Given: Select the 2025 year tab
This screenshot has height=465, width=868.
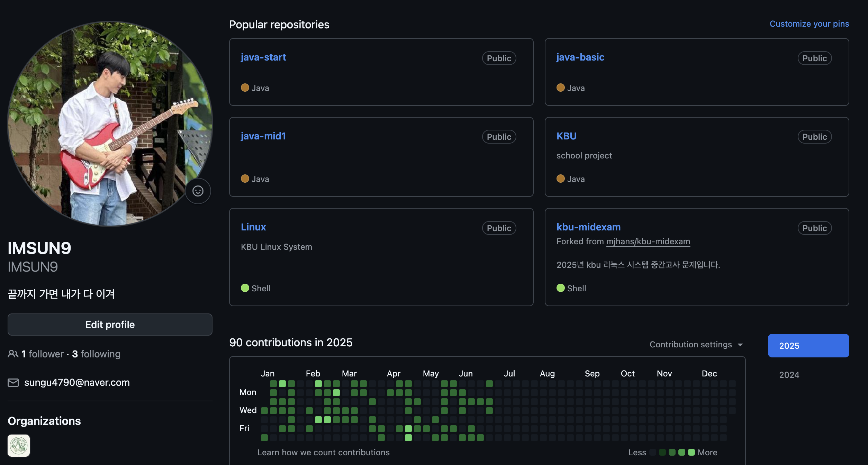Looking at the screenshot, I should 808,346.
